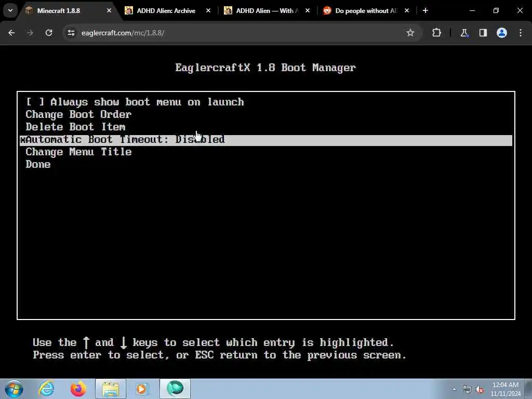Select Automatic Boot Timeout: Disabled entry
This screenshot has width=532, height=399.
(x=265, y=140)
